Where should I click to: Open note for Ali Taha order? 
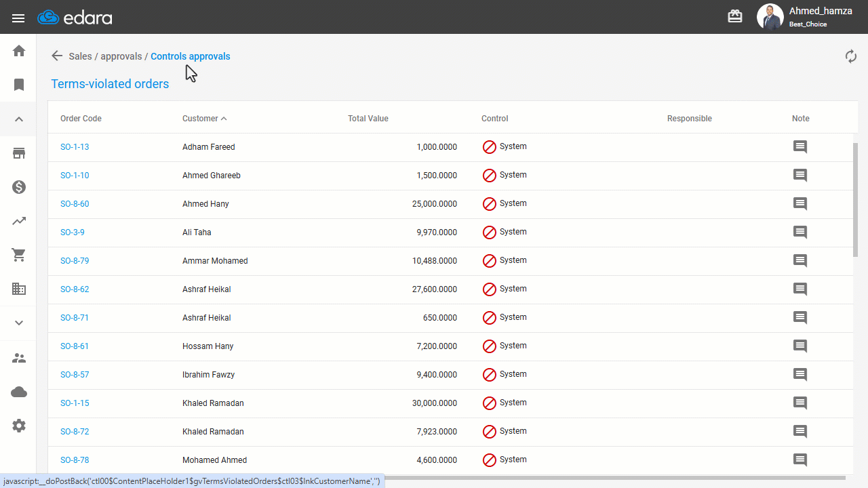800,232
